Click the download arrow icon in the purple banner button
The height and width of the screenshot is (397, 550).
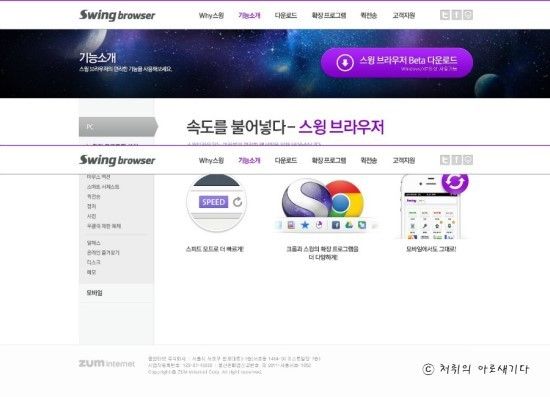[x=345, y=63]
